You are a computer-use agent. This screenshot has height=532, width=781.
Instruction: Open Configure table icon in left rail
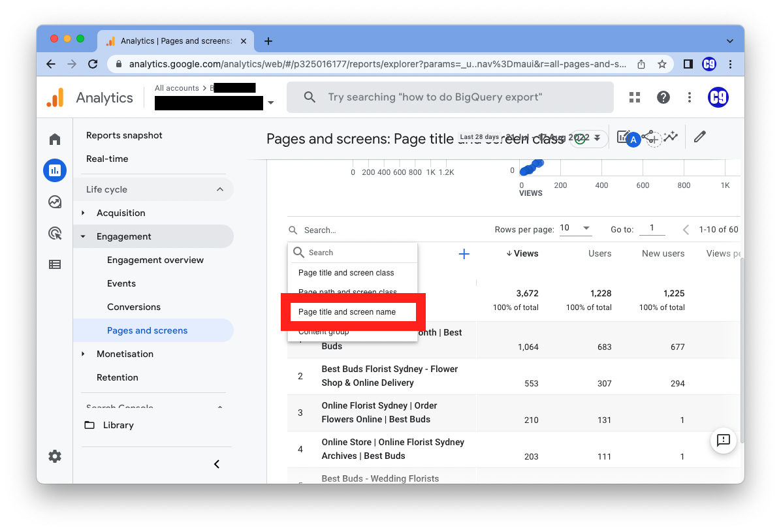55,264
